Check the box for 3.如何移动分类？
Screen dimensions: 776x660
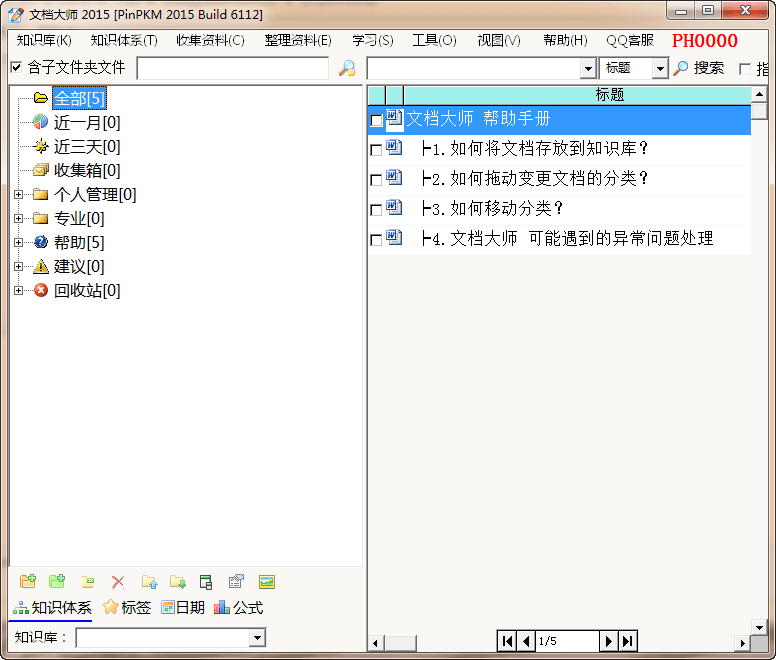click(376, 210)
